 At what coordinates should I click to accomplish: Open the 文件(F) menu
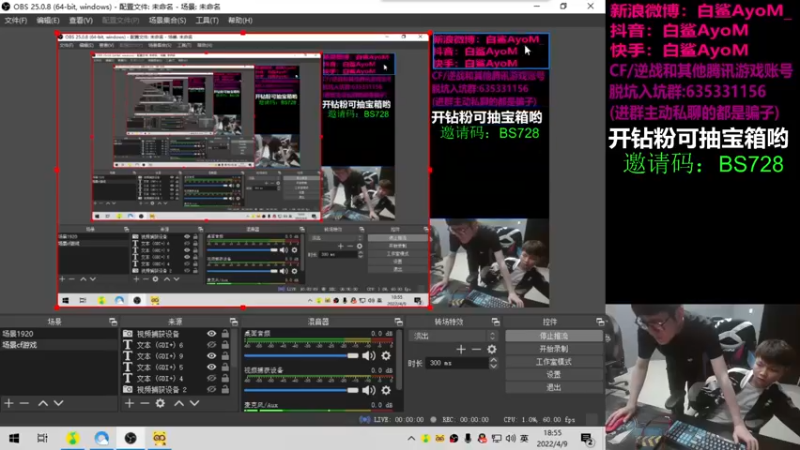pos(15,20)
